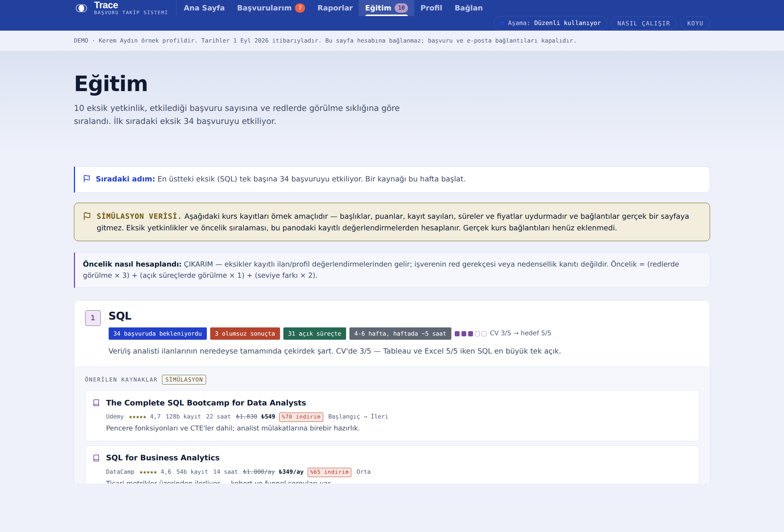Viewport: 784px width, 532px height.
Task: Click the book icon for SQL for Business Analytics
Action: click(x=96, y=458)
